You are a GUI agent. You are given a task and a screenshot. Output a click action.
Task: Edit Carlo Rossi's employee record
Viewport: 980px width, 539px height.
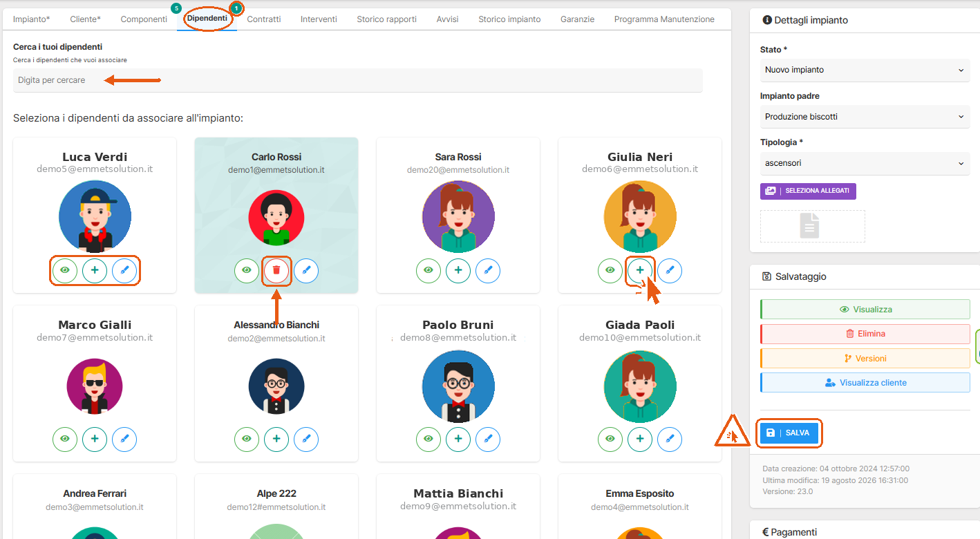[x=306, y=270]
